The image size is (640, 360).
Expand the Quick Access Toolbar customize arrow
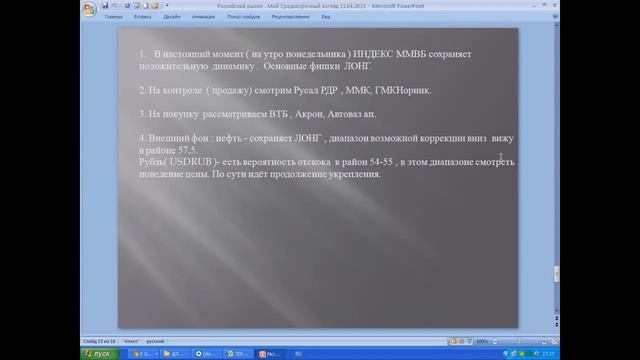coord(167,6)
